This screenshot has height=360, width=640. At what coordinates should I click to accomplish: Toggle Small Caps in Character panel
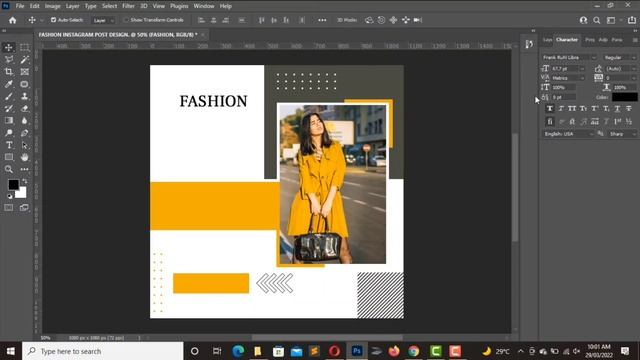(583, 109)
